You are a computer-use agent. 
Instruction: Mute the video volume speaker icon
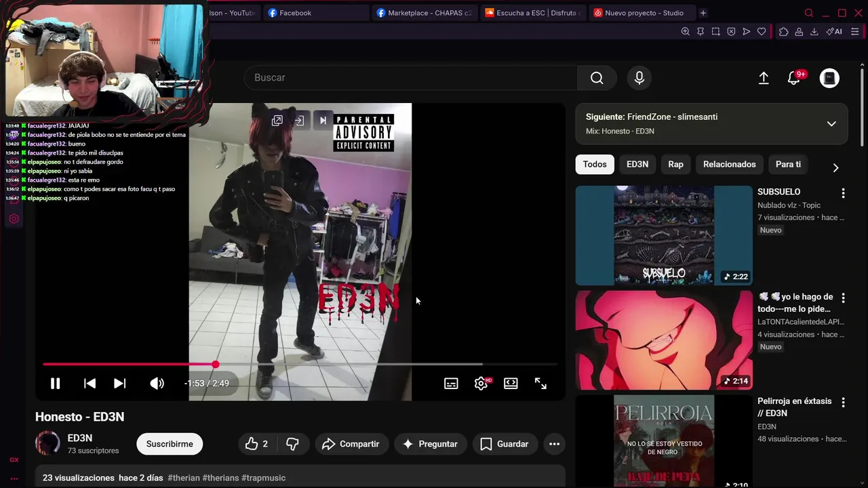coord(157,384)
